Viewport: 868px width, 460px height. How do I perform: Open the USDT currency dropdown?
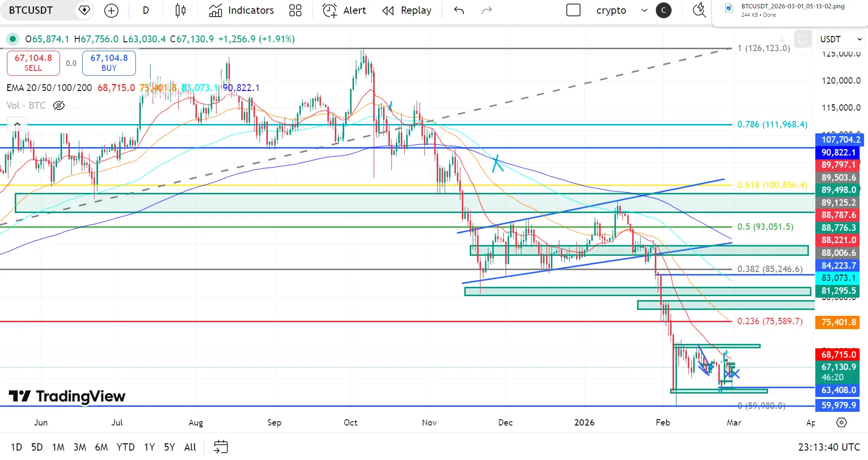pyautogui.click(x=840, y=39)
